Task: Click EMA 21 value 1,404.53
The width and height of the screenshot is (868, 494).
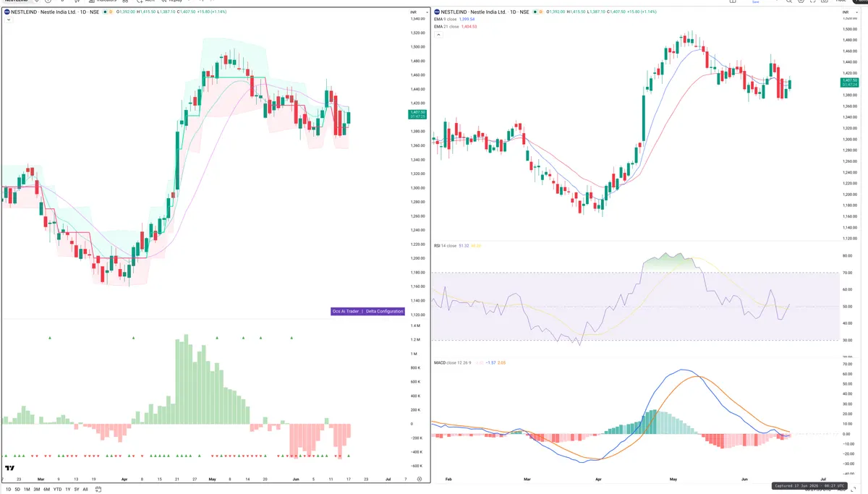Action: click(x=471, y=26)
